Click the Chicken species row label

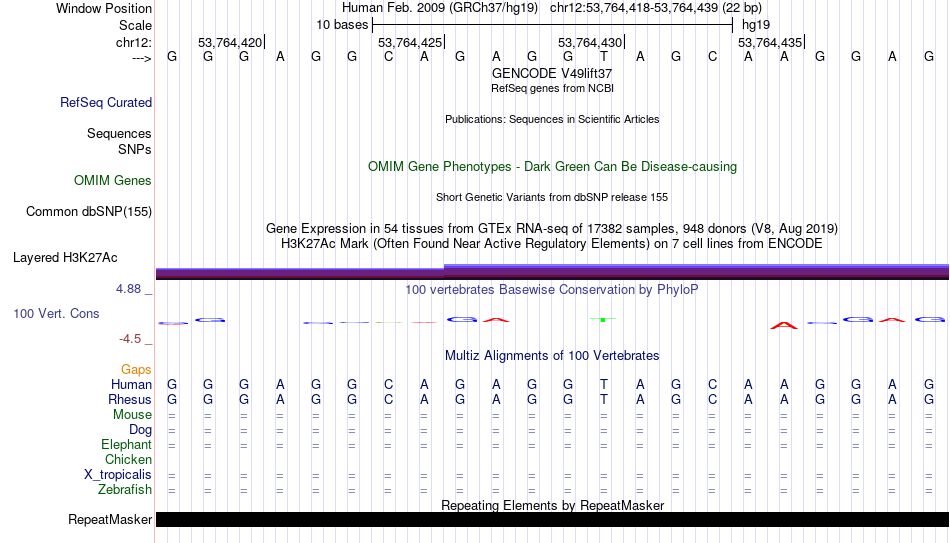(x=128, y=460)
